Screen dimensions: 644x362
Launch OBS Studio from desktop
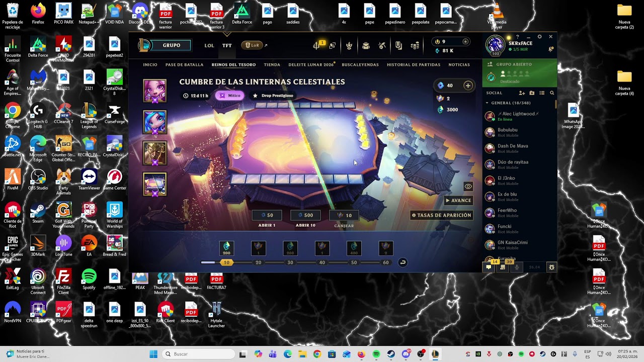(38, 179)
